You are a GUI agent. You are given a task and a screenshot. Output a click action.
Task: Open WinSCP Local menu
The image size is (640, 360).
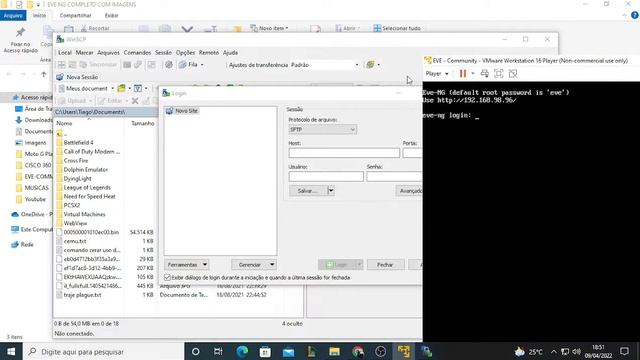(x=64, y=52)
